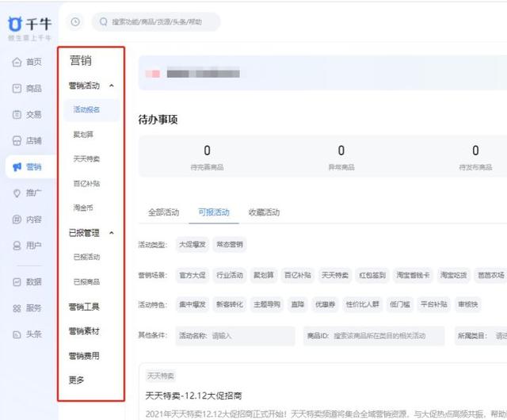Open the 首页 home sidebar icon
Viewport: 507px width, 420px height.
click(17, 62)
